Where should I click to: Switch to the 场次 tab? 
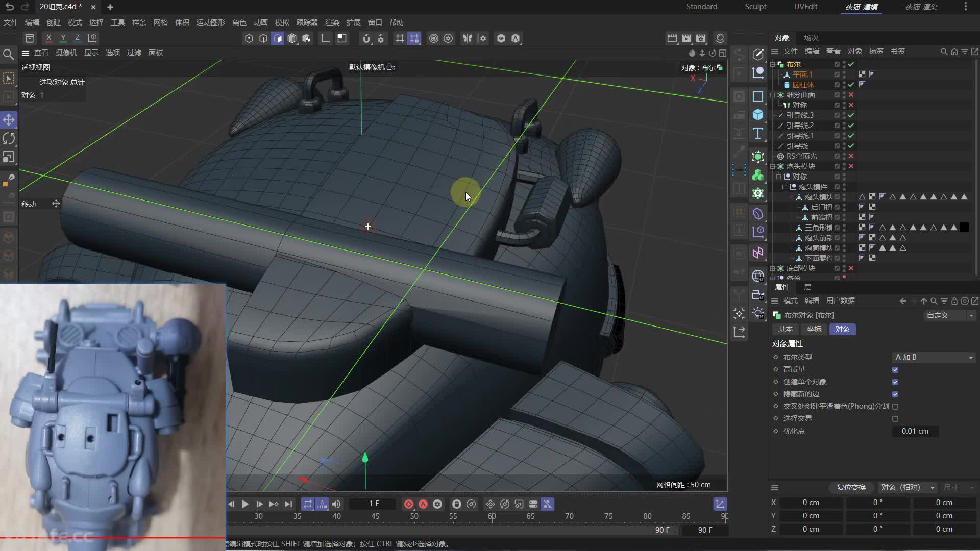[x=811, y=38]
